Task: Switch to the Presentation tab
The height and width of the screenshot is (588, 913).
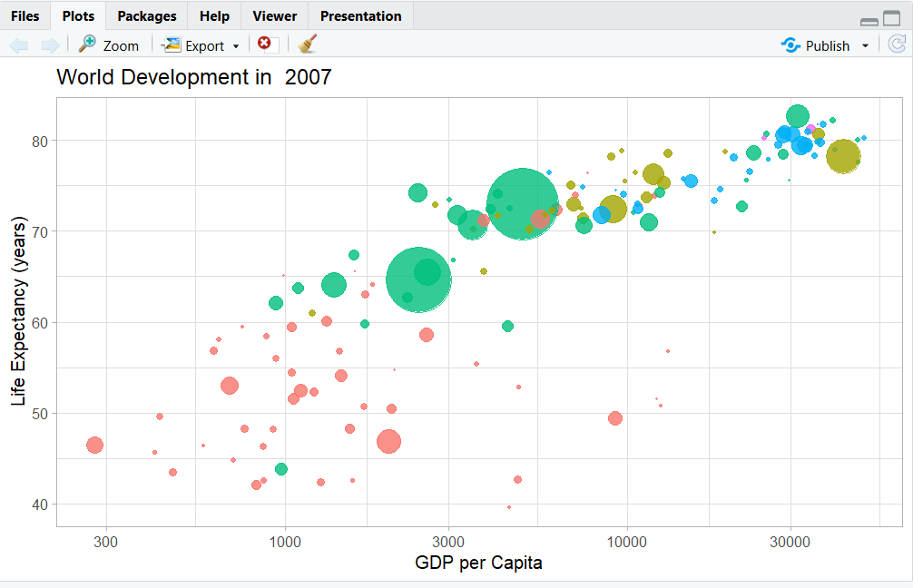Action: [360, 16]
